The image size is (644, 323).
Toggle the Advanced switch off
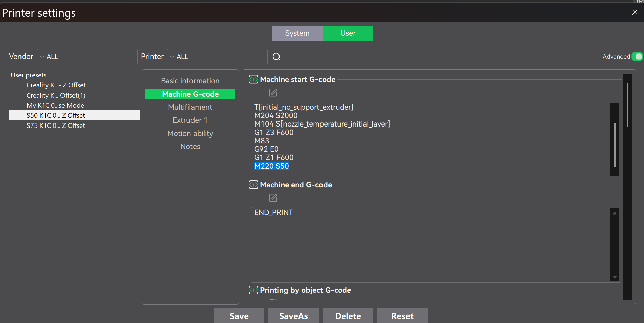tap(637, 57)
